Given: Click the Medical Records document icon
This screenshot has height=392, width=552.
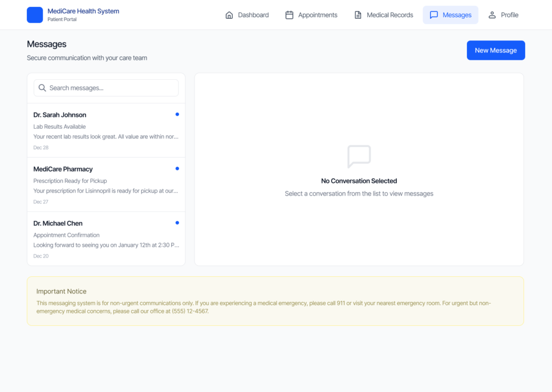Looking at the screenshot, I should (x=358, y=15).
